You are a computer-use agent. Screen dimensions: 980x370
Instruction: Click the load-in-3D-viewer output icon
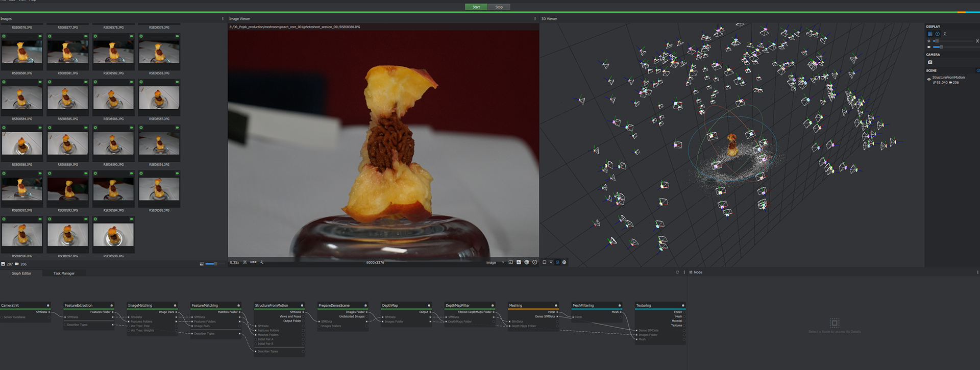coord(510,262)
